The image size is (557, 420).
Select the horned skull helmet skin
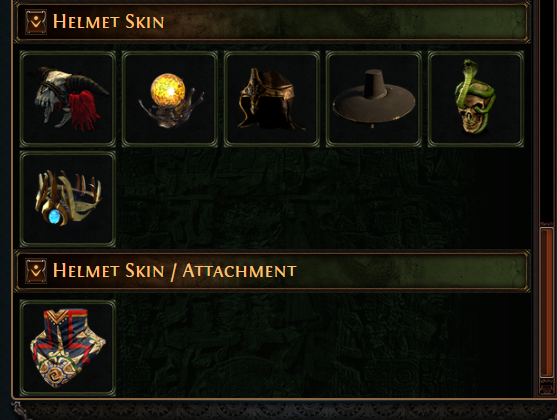click(x=68, y=99)
